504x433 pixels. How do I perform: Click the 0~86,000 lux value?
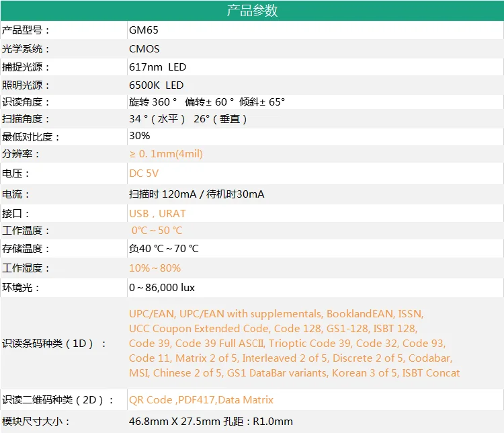(162, 288)
